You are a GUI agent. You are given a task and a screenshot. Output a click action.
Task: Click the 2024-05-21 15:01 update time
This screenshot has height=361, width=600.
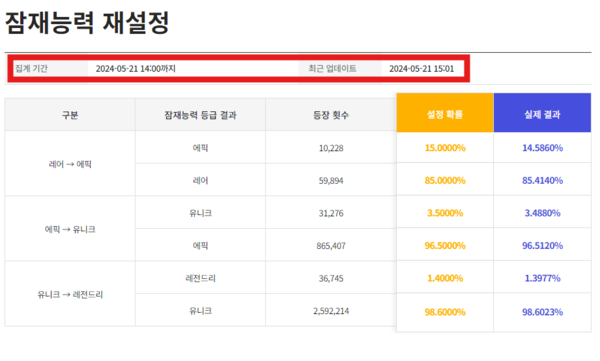[421, 69]
